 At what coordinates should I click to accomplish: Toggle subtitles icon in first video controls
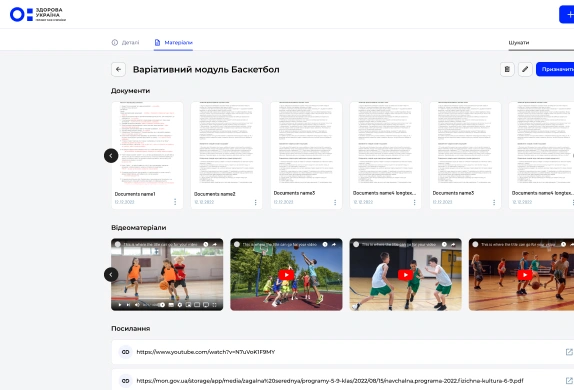tap(171, 305)
